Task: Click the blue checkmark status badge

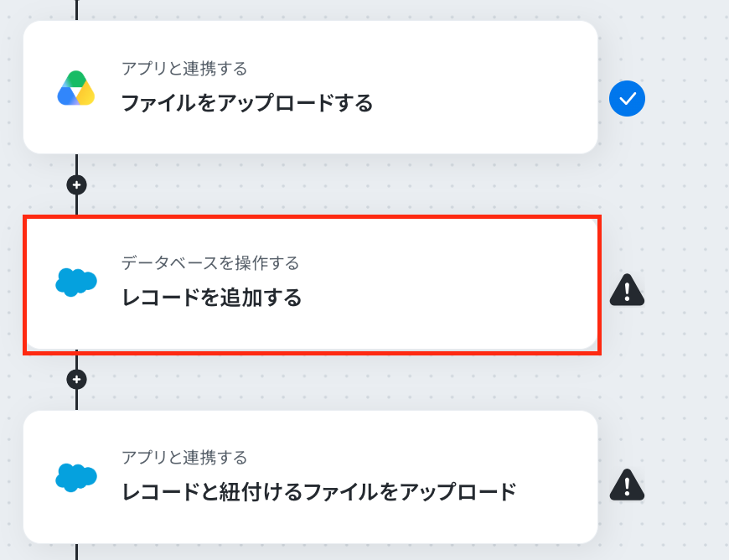Action: (x=627, y=99)
